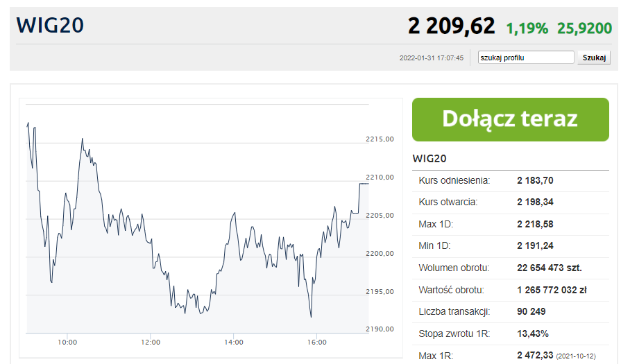This screenshot has width=621, height=364.
Task: Click the 16:00 time label on chart
Action: (317, 342)
